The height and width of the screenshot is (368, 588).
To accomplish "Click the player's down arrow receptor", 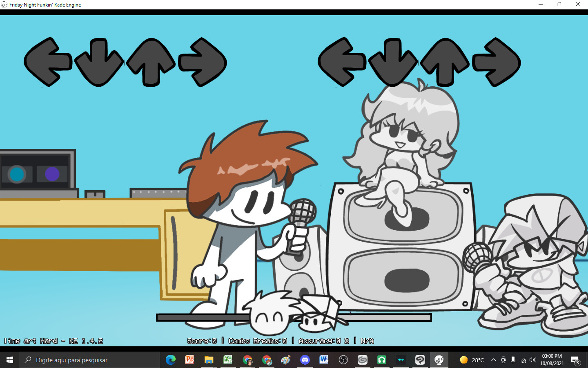I will click(x=393, y=62).
